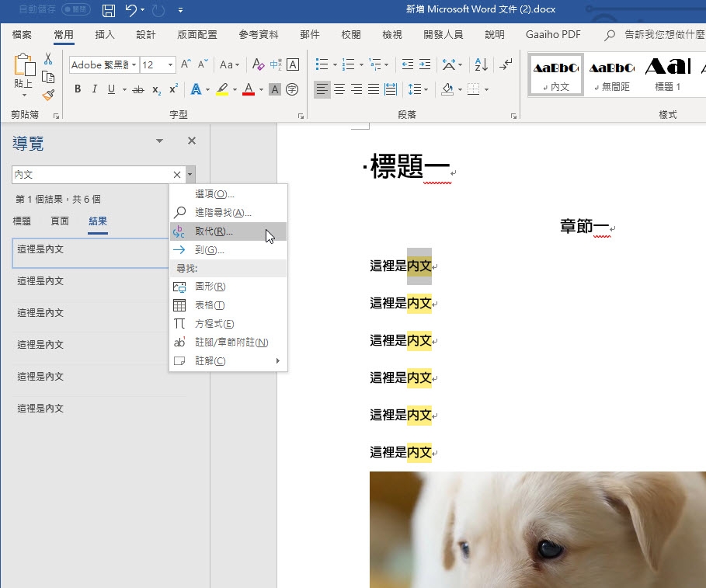The image size is (706, 588).
Task: Switch to the 標題 navigation tab
Action: tap(22, 221)
